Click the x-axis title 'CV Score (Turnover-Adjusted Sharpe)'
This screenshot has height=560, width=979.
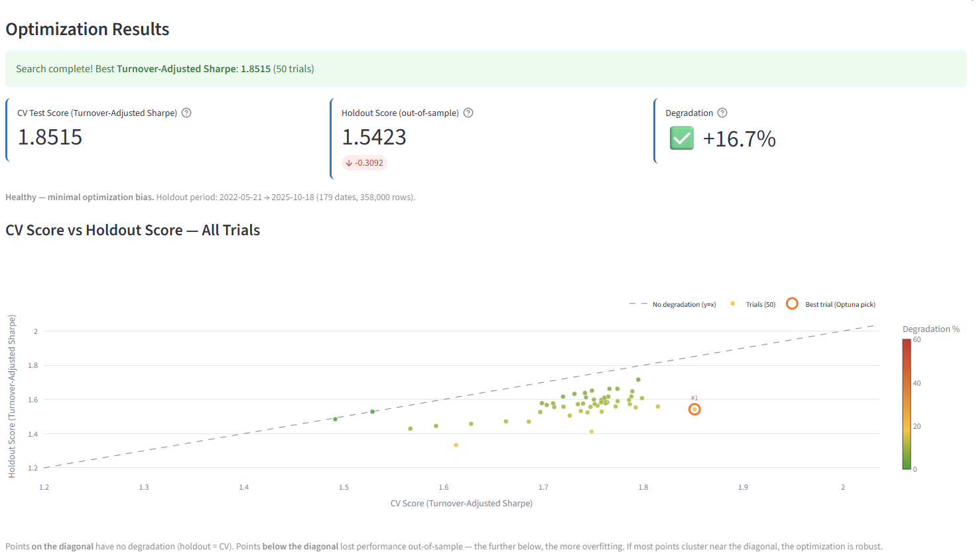(x=462, y=504)
